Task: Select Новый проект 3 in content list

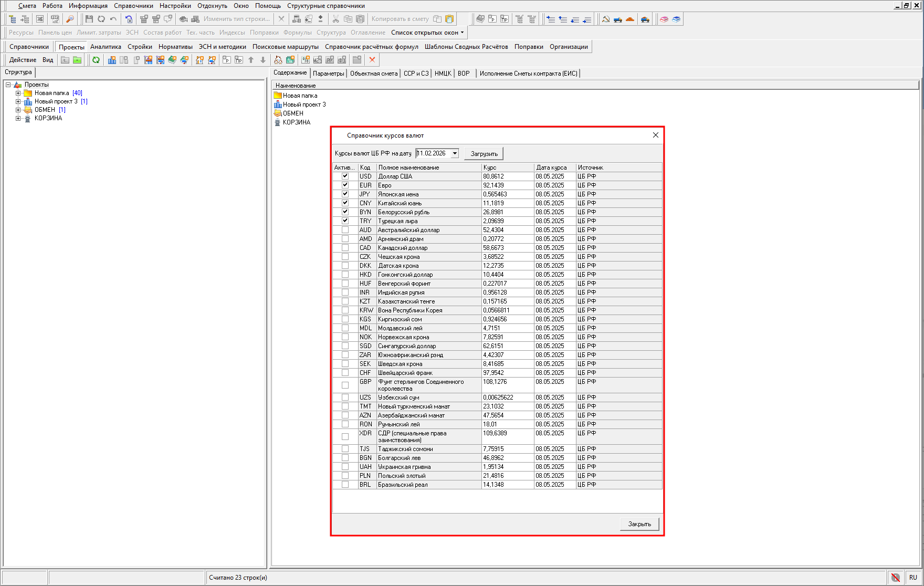Action: pos(304,104)
